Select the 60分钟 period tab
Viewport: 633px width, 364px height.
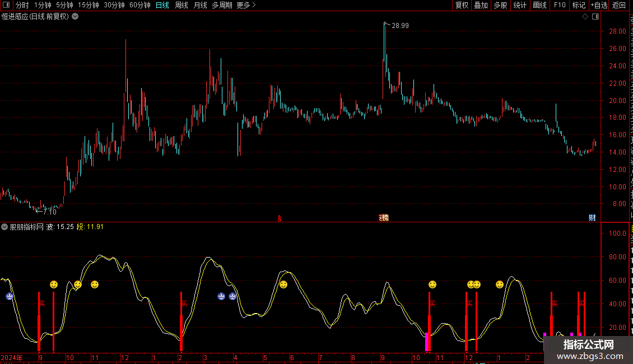tap(140, 5)
